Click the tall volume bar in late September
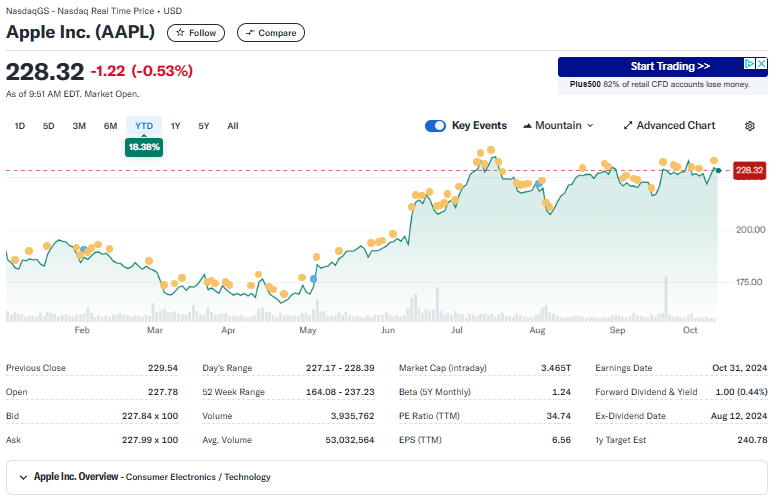Image resolution: width=782 pixels, height=501 pixels. click(666, 299)
